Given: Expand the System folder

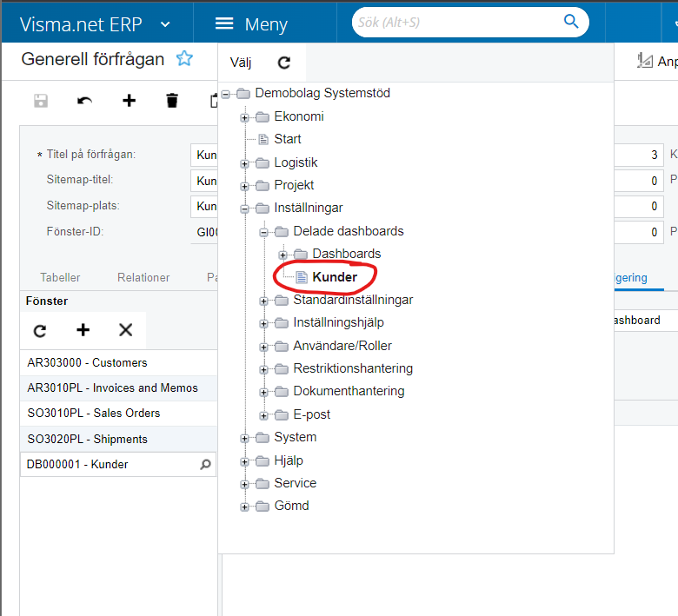Looking at the screenshot, I should click(x=244, y=439).
